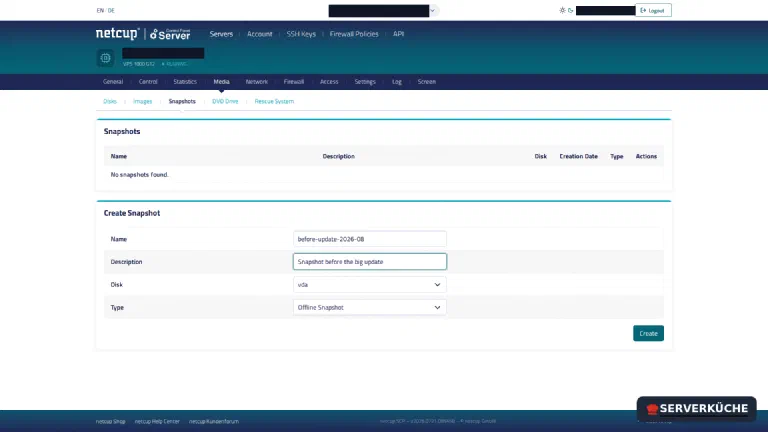This screenshot has height=432, width=768.
Task: Open the Images sub-tab
Action: [143, 101]
